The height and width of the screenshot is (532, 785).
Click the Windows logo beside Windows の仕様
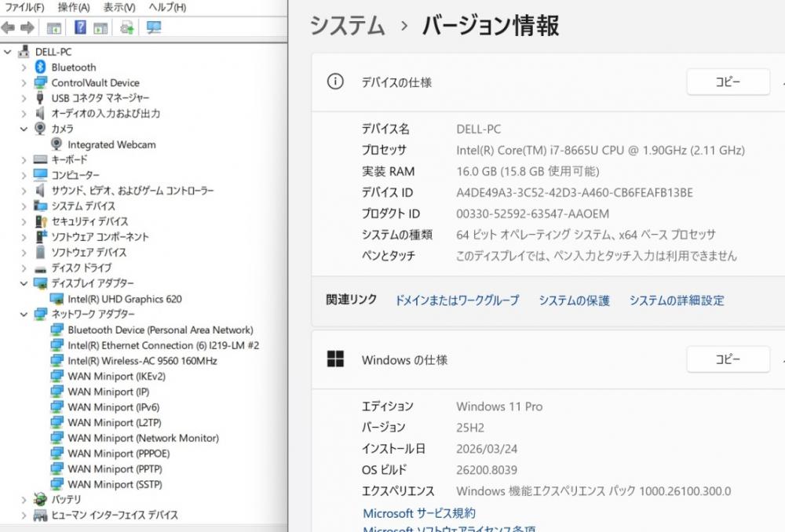click(x=335, y=359)
